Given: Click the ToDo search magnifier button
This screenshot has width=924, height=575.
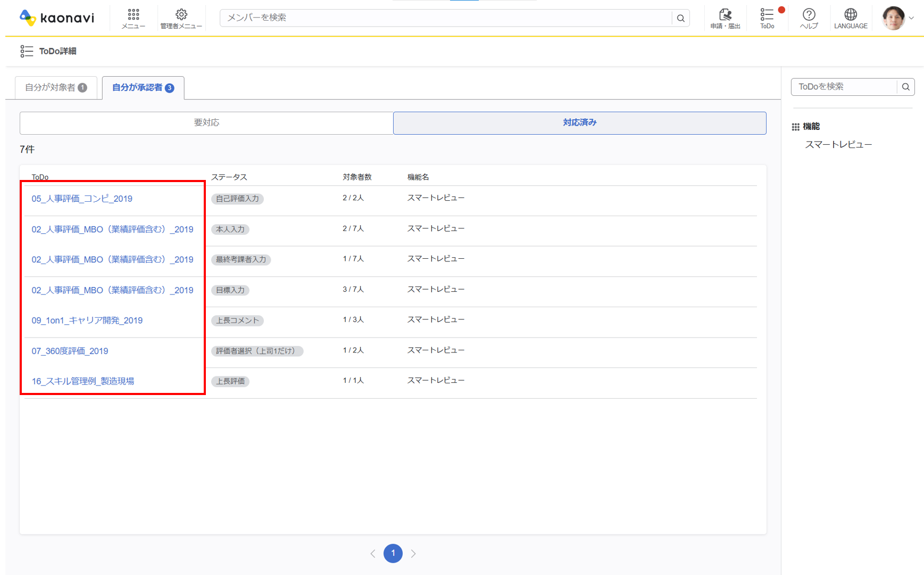Looking at the screenshot, I should point(905,87).
